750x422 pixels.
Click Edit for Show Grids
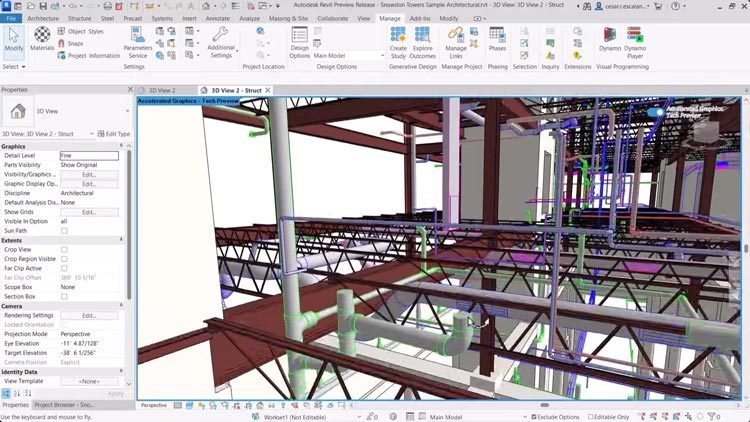(x=89, y=212)
